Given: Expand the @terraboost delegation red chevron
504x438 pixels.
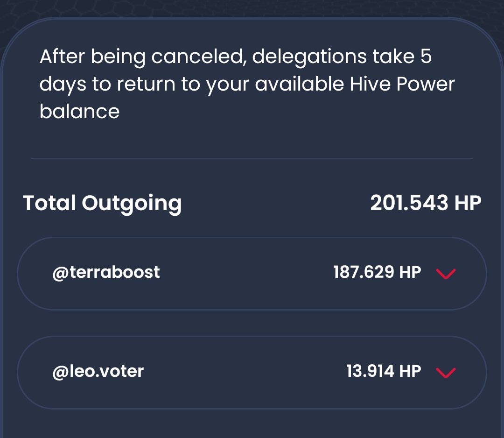Looking at the screenshot, I should [446, 274].
